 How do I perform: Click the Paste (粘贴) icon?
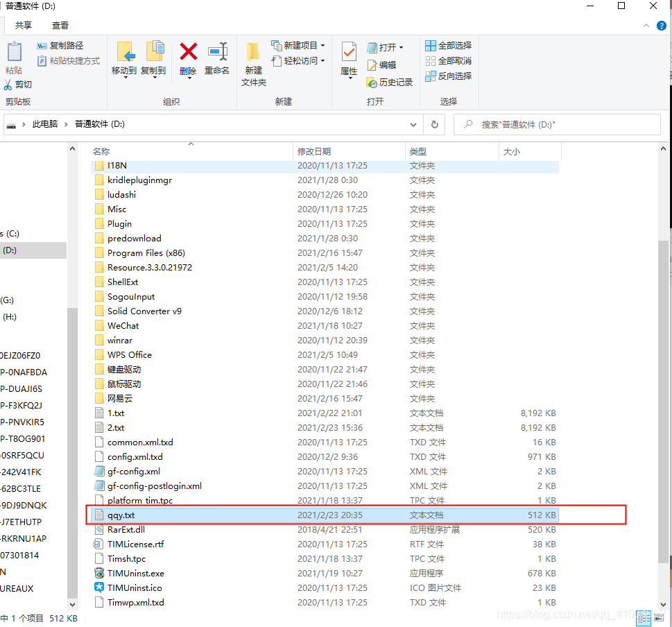pyautogui.click(x=13, y=54)
